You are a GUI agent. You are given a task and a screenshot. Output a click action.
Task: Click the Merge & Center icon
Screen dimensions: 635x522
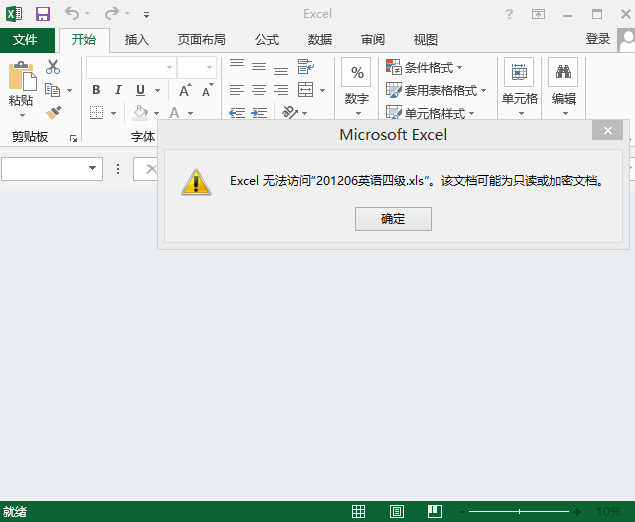click(305, 90)
